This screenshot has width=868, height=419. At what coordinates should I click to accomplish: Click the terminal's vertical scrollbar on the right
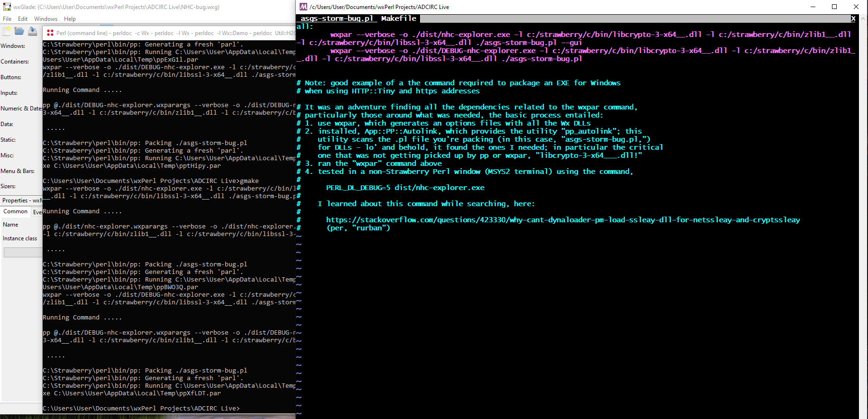[x=863, y=213]
